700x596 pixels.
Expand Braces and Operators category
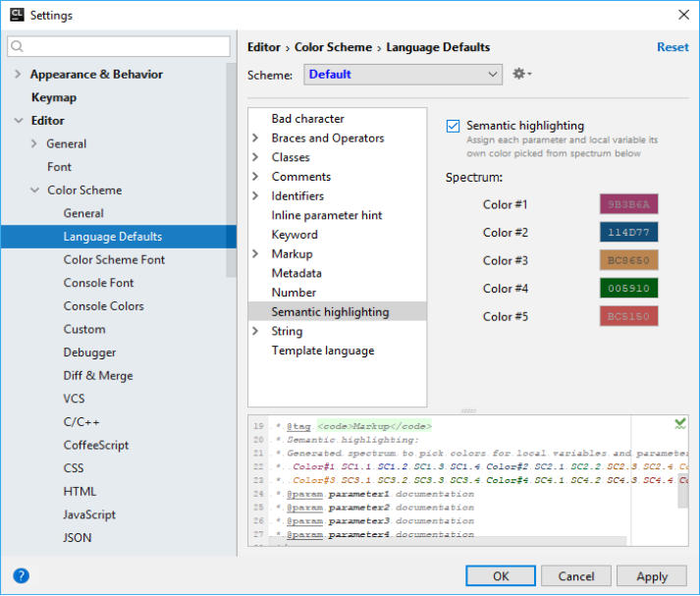[256, 138]
